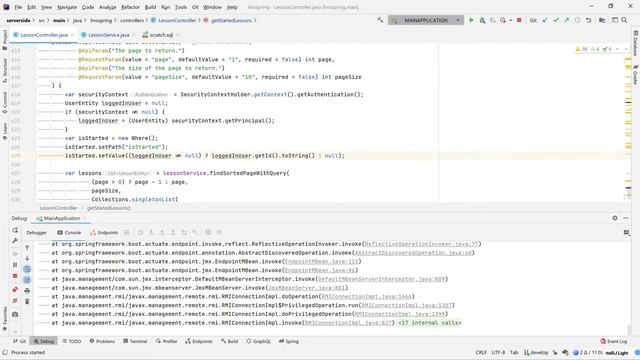Open the MAINAPPLICATION run configuration dropdown

pyautogui.click(x=426, y=20)
